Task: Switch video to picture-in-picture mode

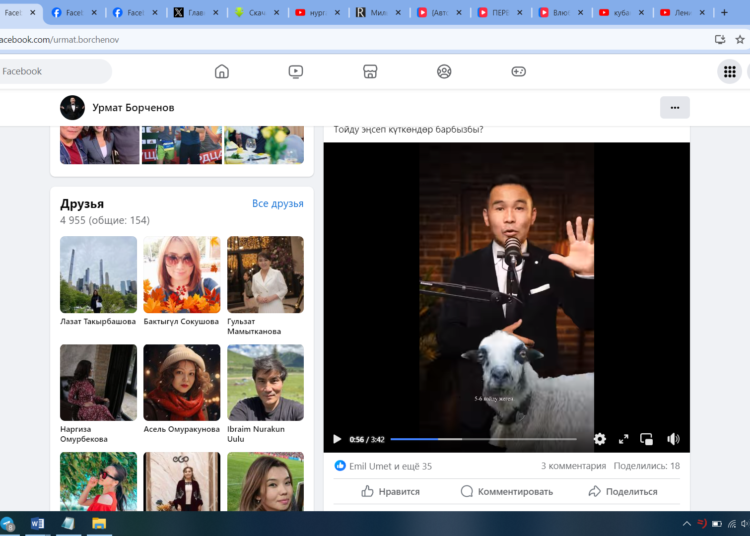Action: pos(647,439)
